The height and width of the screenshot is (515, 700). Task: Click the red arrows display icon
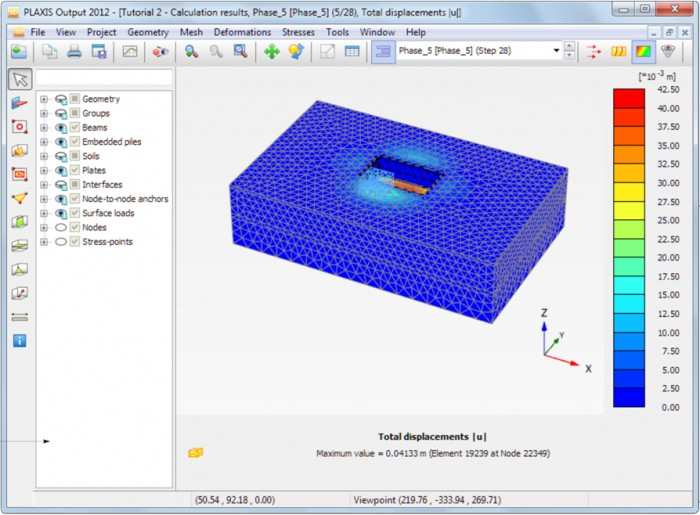tap(593, 51)
